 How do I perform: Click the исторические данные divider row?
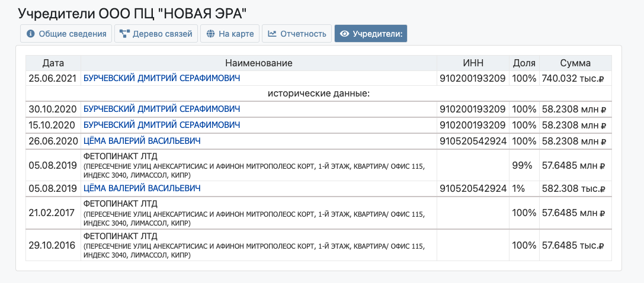(318, 94)
